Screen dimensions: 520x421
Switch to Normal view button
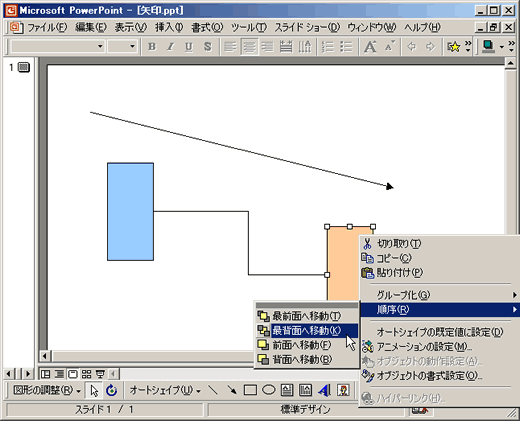[x=45, y=374]
